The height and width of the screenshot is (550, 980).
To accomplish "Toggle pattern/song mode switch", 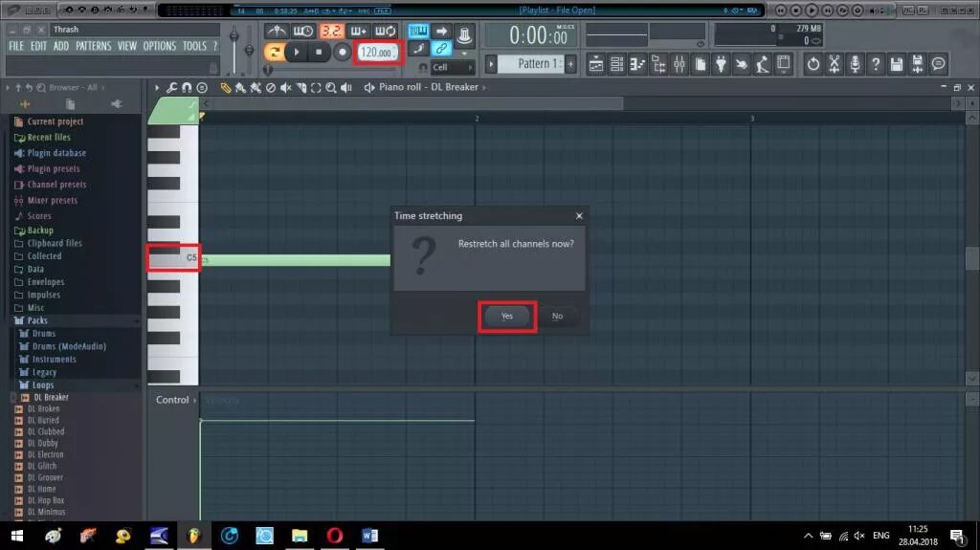I will tap(274, 53).
